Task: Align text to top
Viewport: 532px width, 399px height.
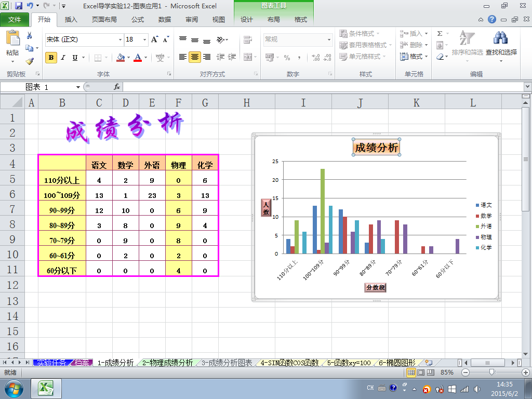Action: [x=182, y=39]
